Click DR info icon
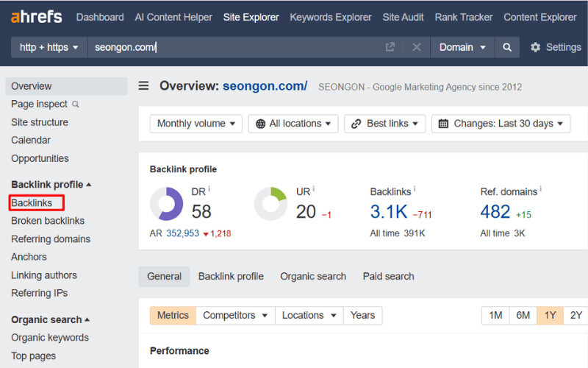Screen dimensions: 588x368 point(209,188)
